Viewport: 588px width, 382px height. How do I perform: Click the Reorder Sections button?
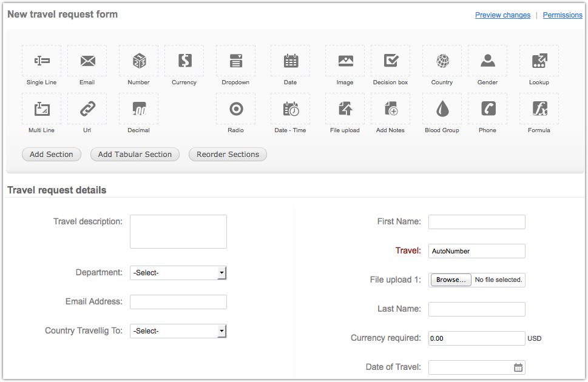(x=228, y=155)
